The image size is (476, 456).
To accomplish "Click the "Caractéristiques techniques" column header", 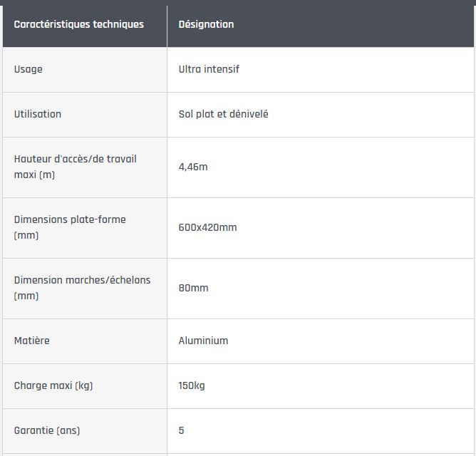I will [x=79, y=24].
